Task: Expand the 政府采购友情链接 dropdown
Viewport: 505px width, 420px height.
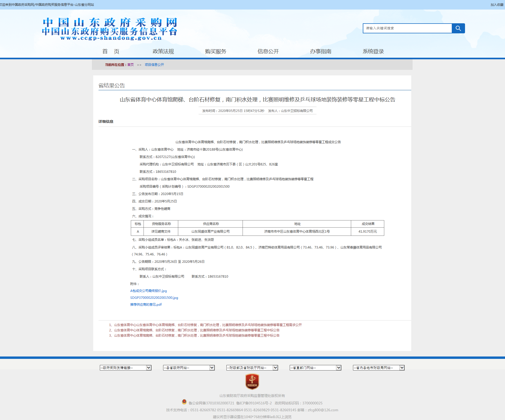Action: click(125, 368)
